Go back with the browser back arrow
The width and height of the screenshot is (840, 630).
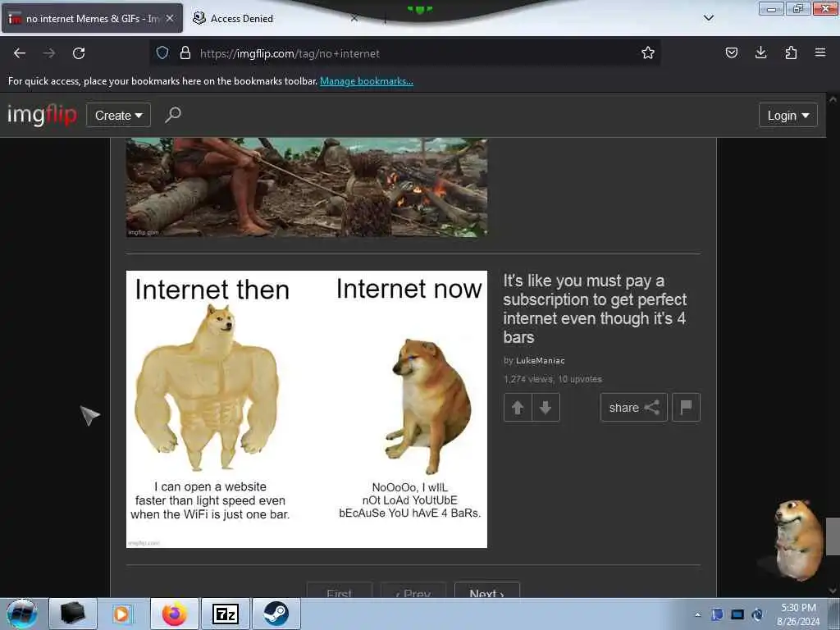click(x=20, y=53)
